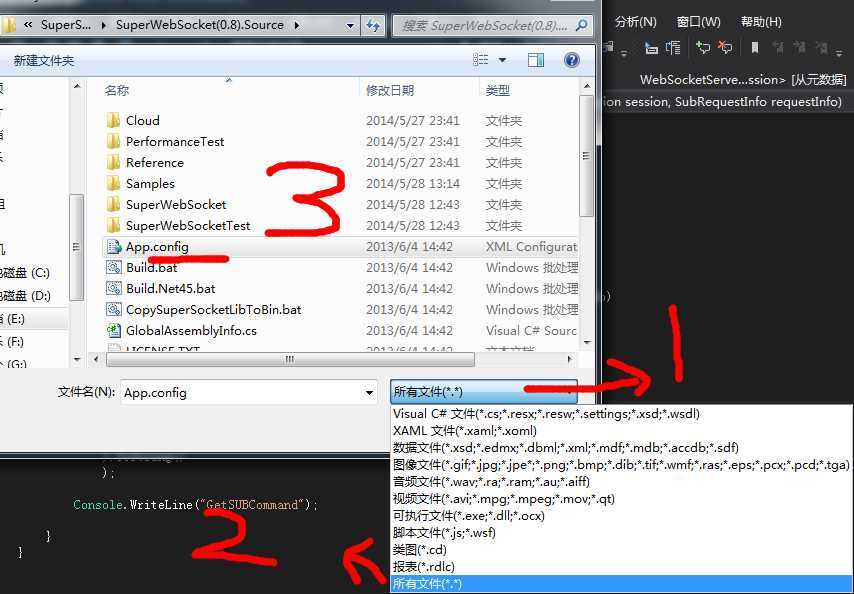Image resolution: width=854 pixels, height=594 pixels.
Task: Click the SuperS... path segment
Action: pyautogui.click(x=66, y=25)
